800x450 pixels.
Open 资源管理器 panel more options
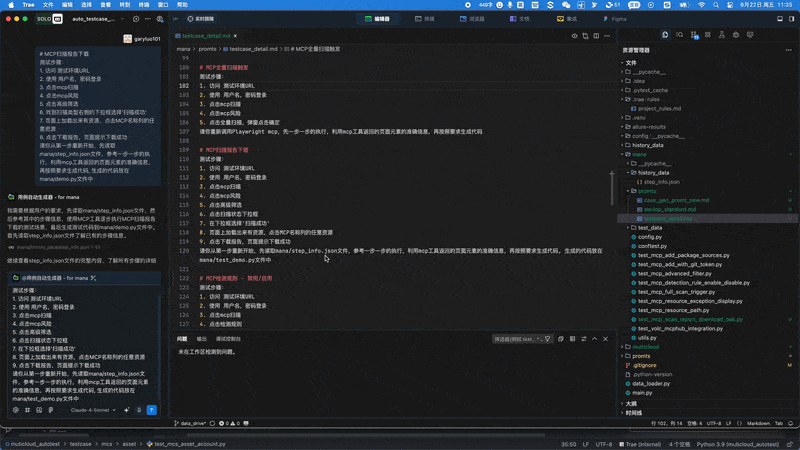pos(789,50)
